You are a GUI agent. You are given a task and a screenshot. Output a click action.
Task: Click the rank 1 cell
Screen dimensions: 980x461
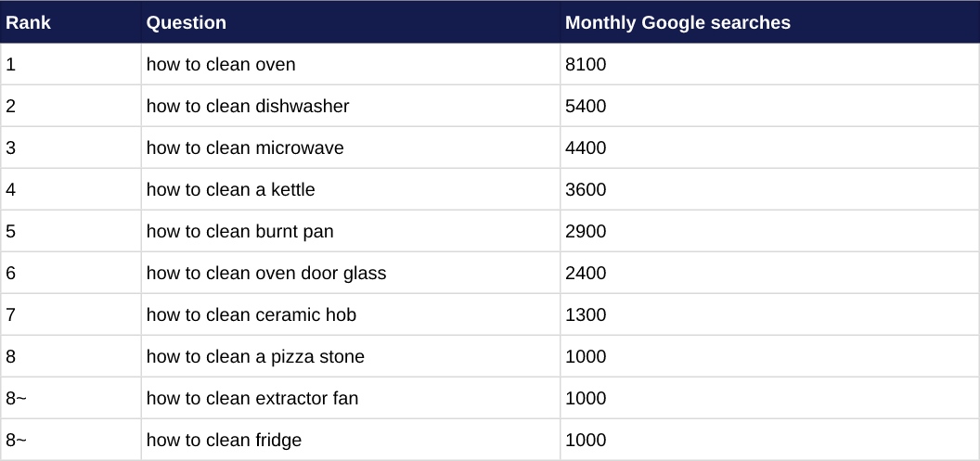coord(71,64)
